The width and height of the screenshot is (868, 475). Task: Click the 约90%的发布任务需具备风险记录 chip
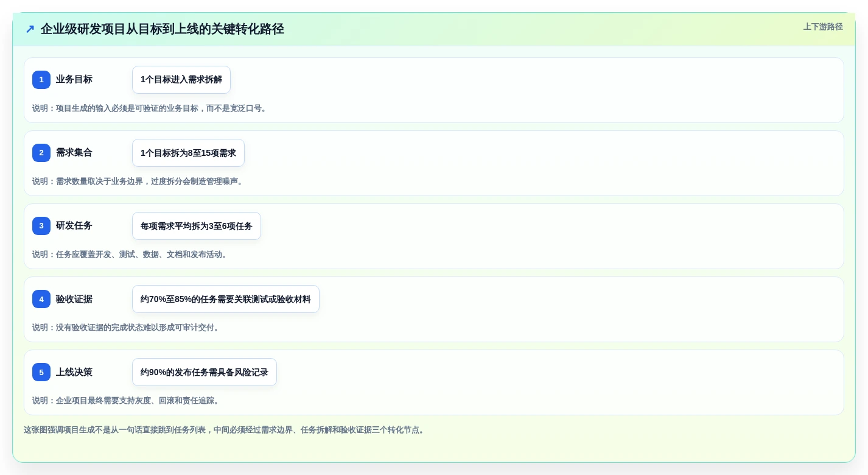point(205,372)
